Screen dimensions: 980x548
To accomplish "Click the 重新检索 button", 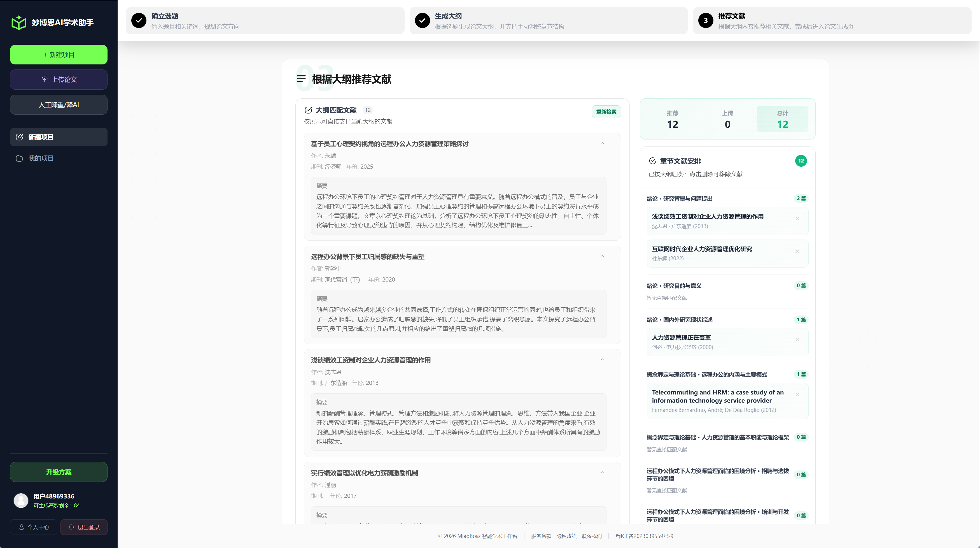I will tap(606, 112).
